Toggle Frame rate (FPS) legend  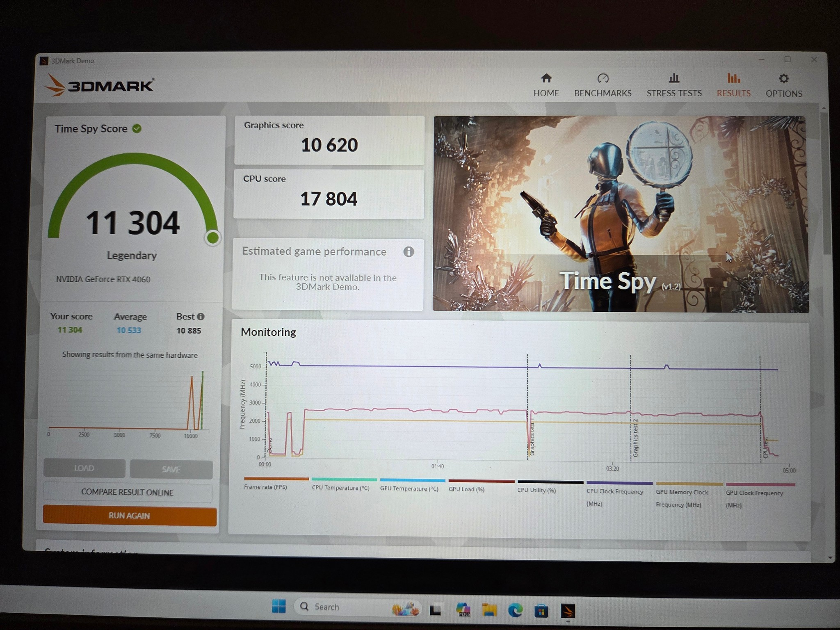pos(276,484)
